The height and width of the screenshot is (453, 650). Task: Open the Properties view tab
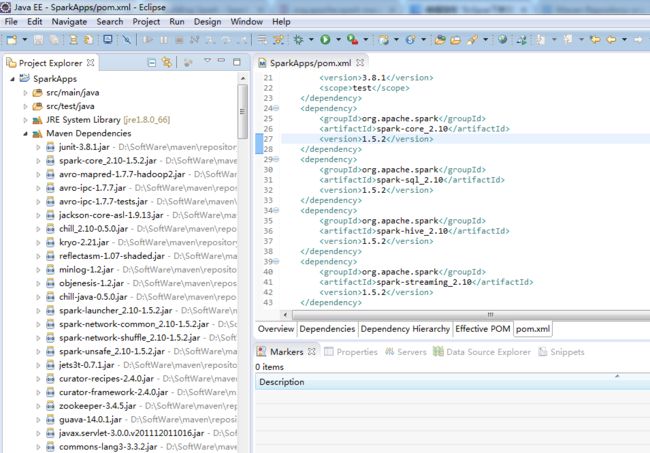[351, 352]
